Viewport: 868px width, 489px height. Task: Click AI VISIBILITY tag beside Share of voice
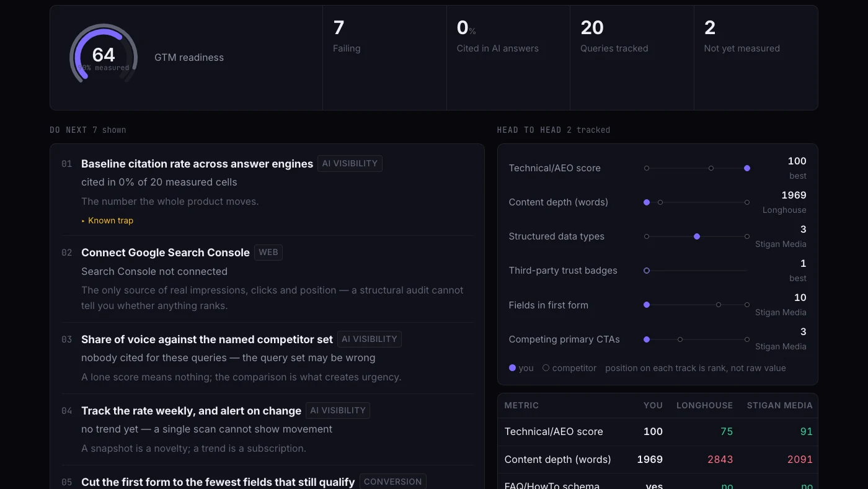(x=370, y=339)
